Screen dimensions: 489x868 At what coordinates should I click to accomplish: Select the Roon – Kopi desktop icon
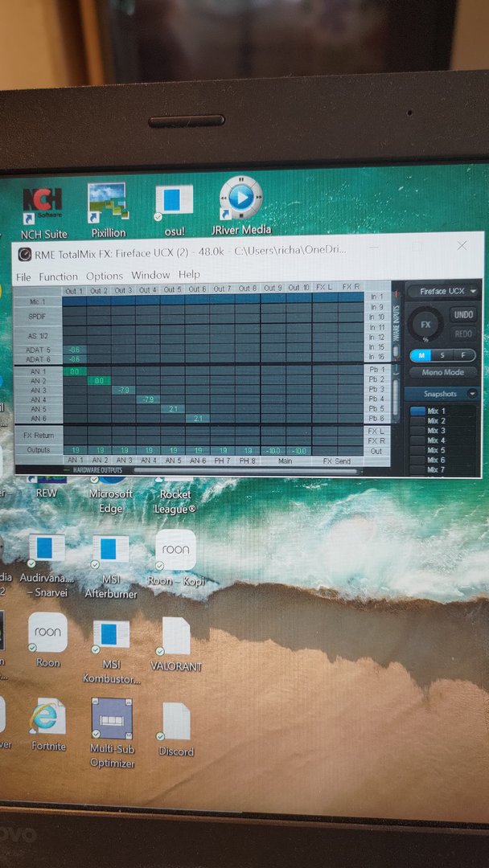(175, 557)
